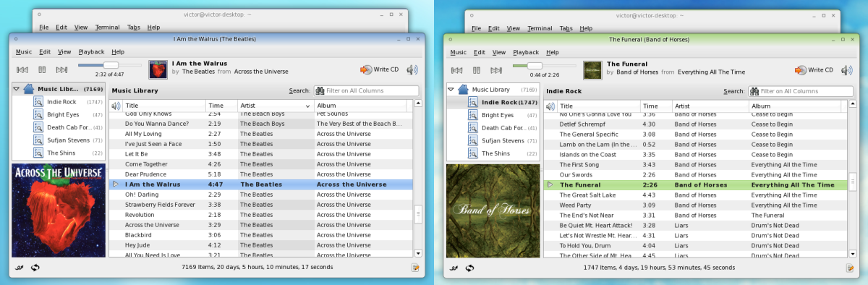Collapse Music Library tree in Funeral window
Screen dimensions: 868x285
(451, 89)
